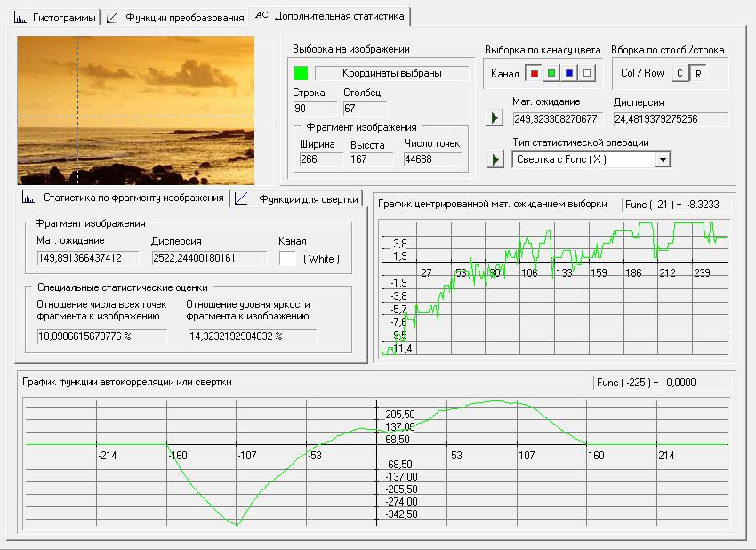The height and width of the screenshot is (550, 756).
Task: Click the Число точек field showing 44688
Action: pyautogui.click(x=432, y=159)
